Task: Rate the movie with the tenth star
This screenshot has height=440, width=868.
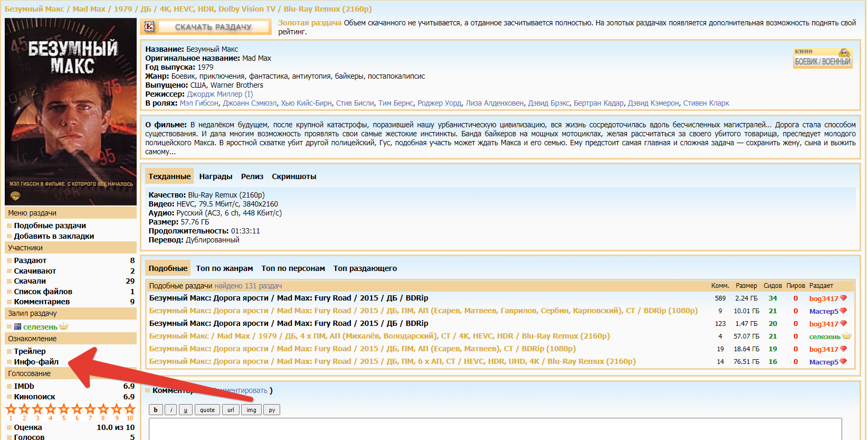Action: pos(129,409)
